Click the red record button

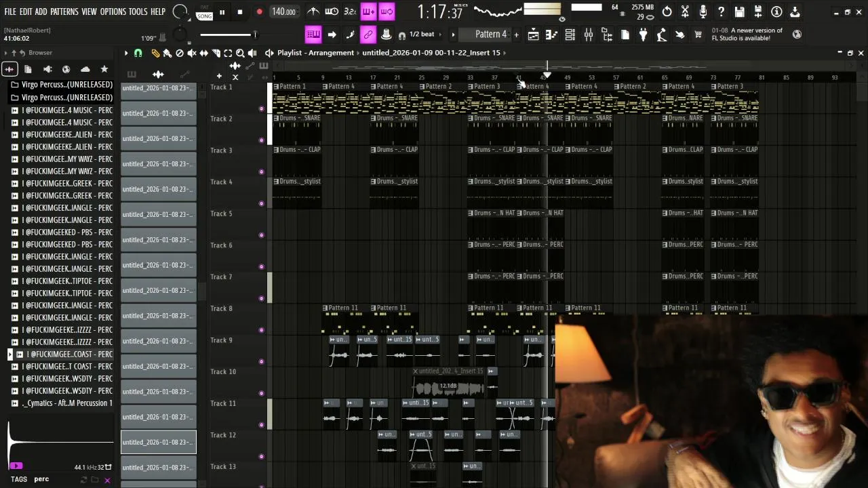[259, 12]
